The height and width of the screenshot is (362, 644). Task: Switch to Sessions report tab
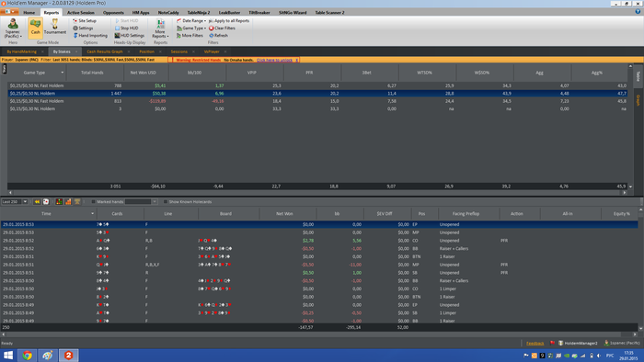tap(179, 51)
